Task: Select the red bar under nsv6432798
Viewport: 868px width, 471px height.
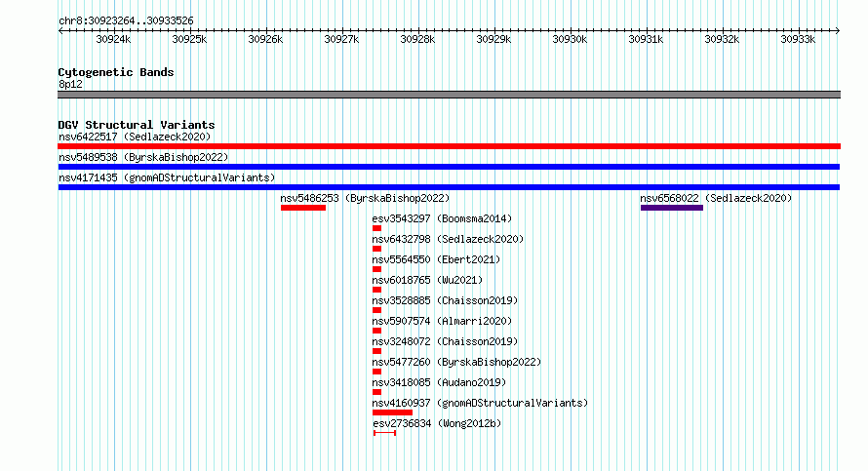Action: [377, 249]
